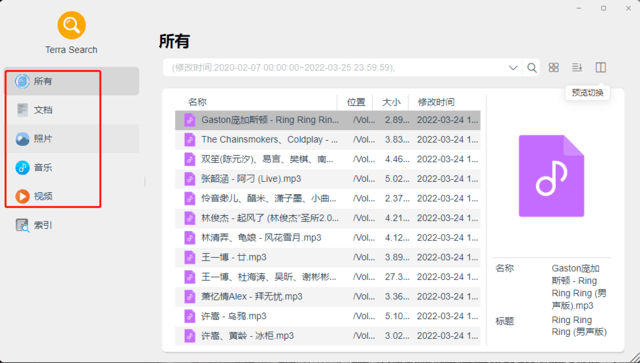Click the search magnifier icon
This screenshot has height=363, width=640.
[x=531, y=68]
